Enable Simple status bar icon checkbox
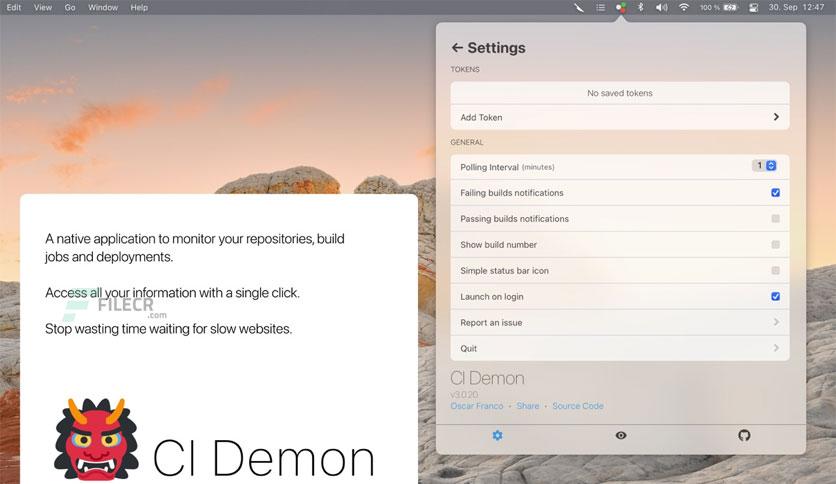The height and width of the screenshot is (484, 836). coord(775,271)
